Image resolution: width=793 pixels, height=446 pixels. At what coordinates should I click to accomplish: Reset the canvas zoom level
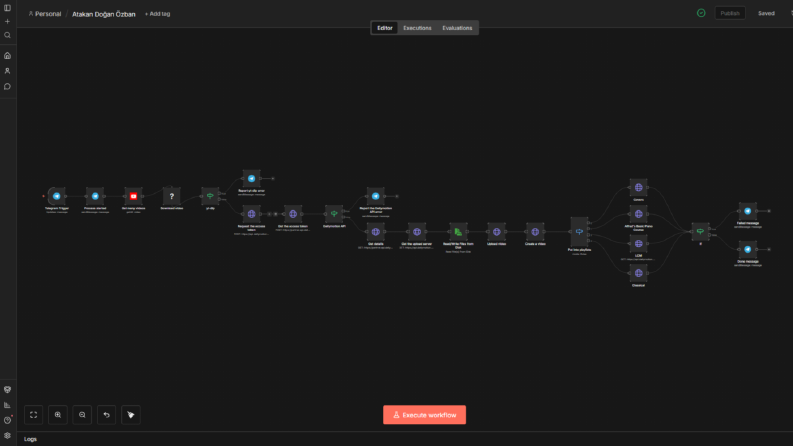106,415
